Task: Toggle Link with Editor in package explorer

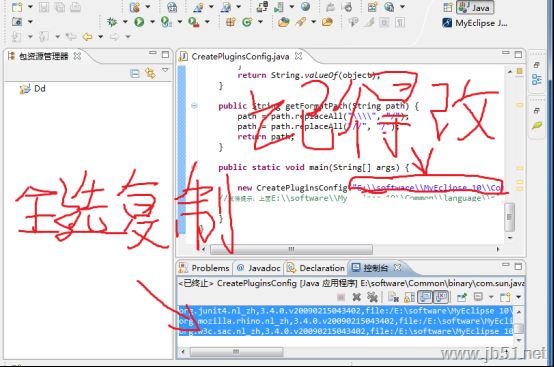Action: 151,73
